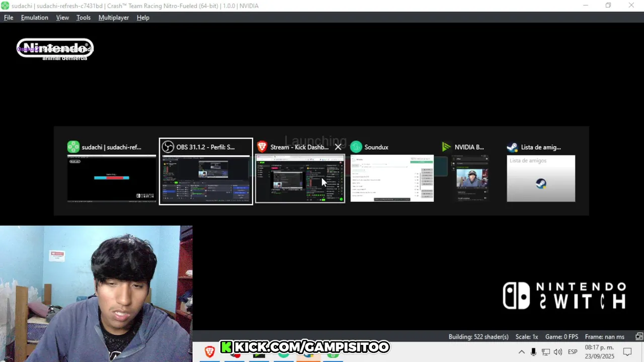Open the volume control from the tray

point(558,352)
